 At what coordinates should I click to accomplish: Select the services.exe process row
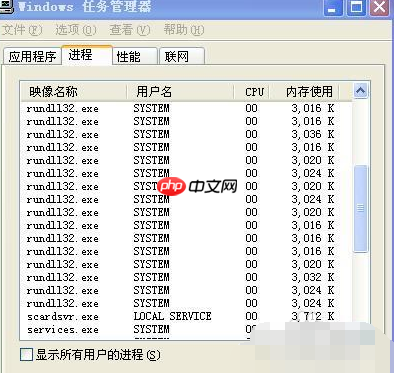(185, 329)
